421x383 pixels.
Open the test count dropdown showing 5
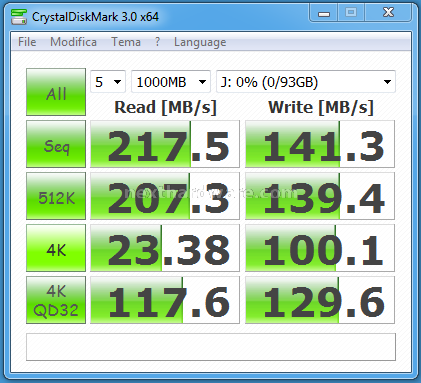(x=108, y=82)
